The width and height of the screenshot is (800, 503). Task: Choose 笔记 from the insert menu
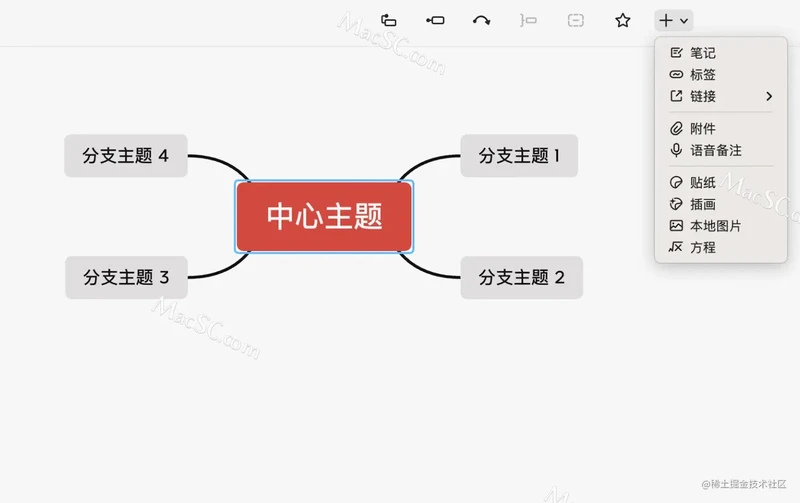(720, 53)
